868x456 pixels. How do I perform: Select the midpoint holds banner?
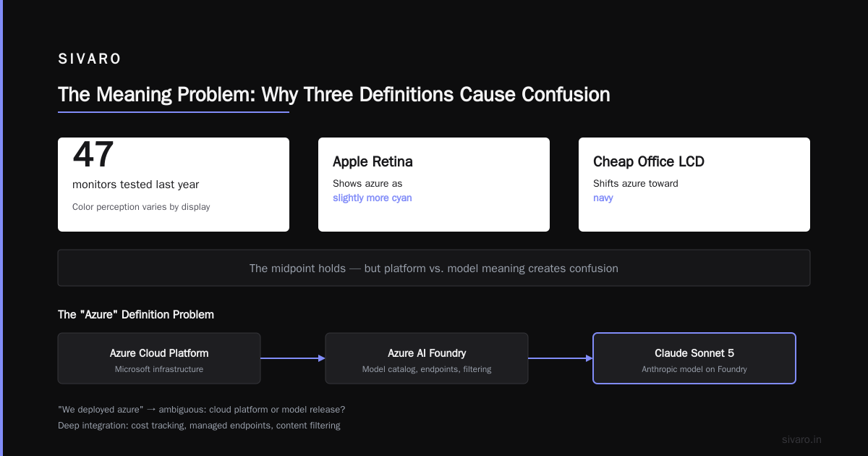tap(434, 268)
